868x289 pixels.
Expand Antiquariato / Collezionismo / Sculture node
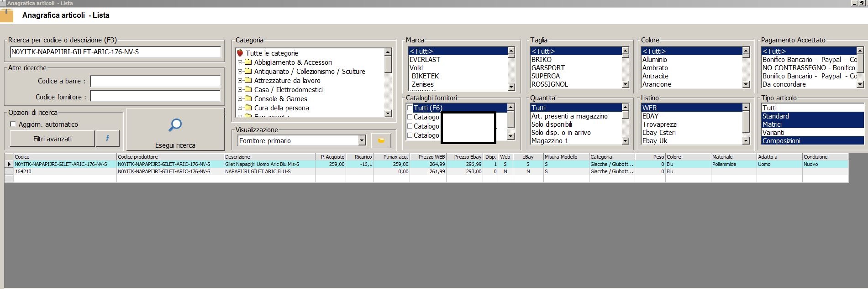(x=240, y=72)
